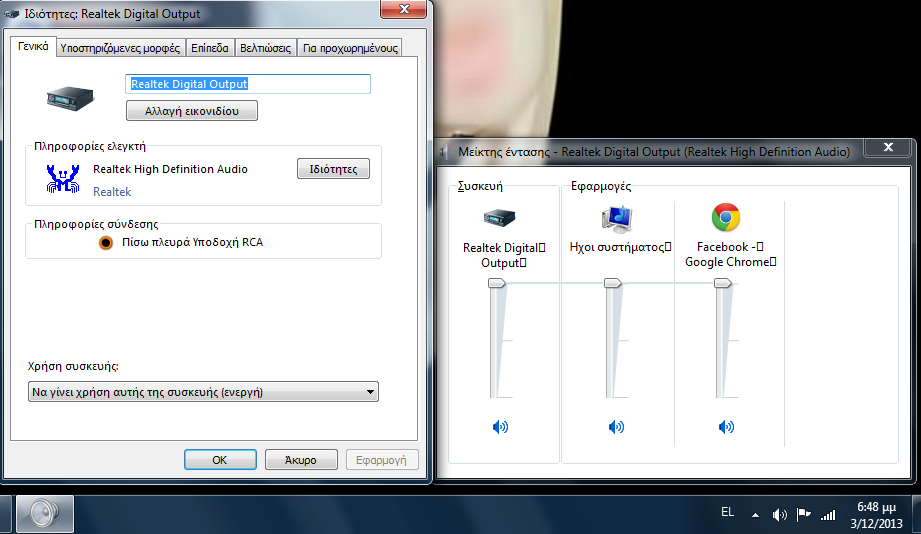Viewport: 921px width, 534px height.
Task: Click the properties dialog title bar icon
Action: click(11, 14)
